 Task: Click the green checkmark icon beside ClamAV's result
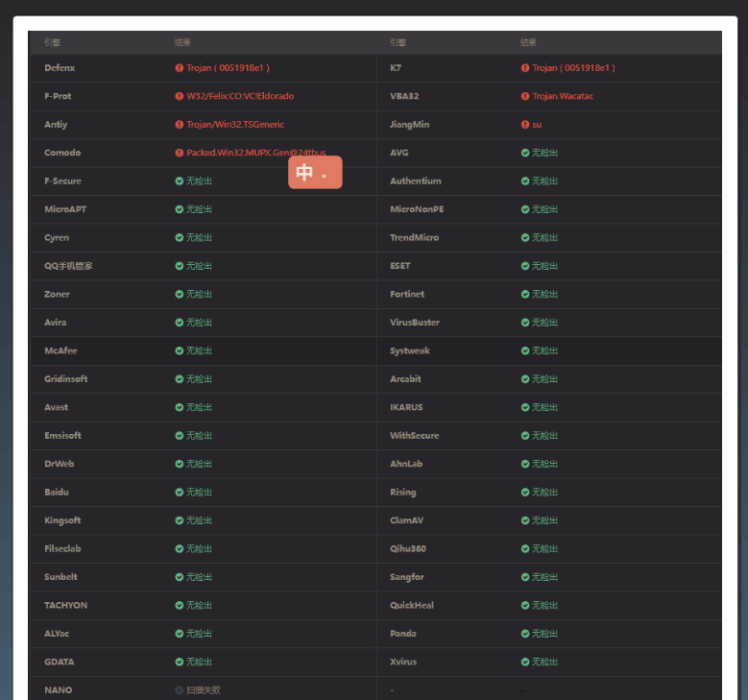point(525,520)
